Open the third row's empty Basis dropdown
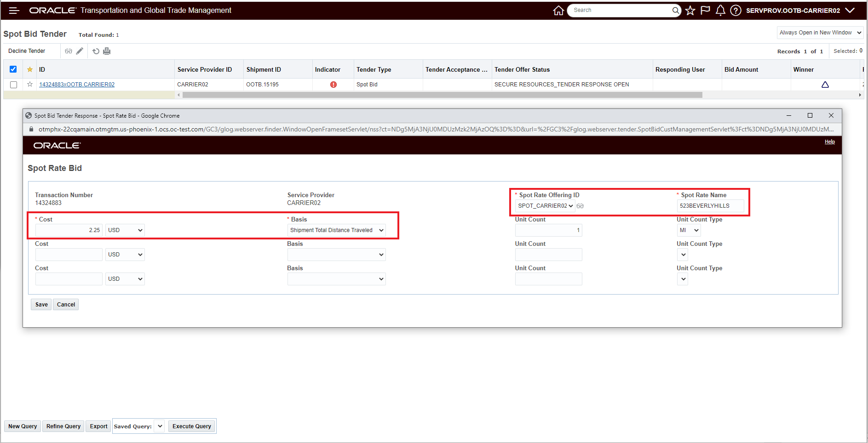 click(337, 279)
